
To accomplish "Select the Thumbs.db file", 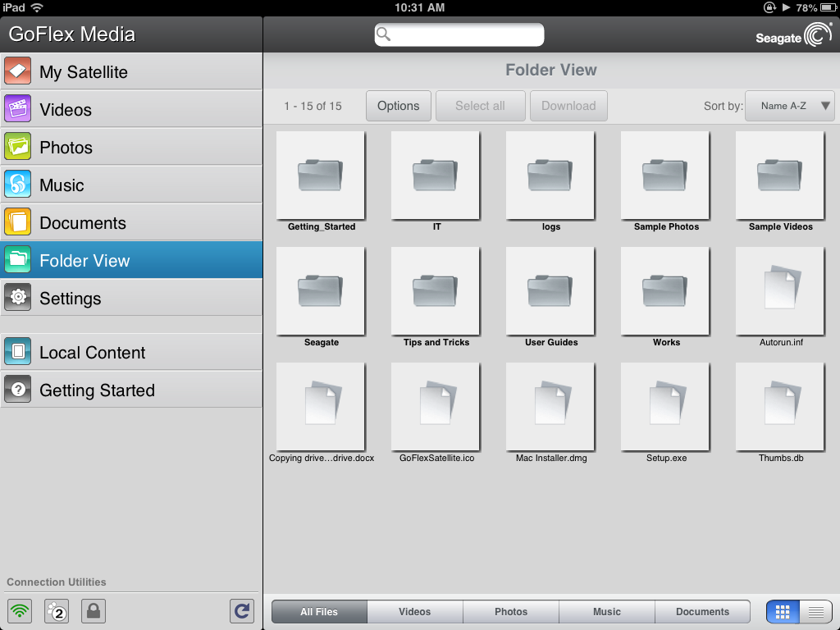I will pos(780,407).
